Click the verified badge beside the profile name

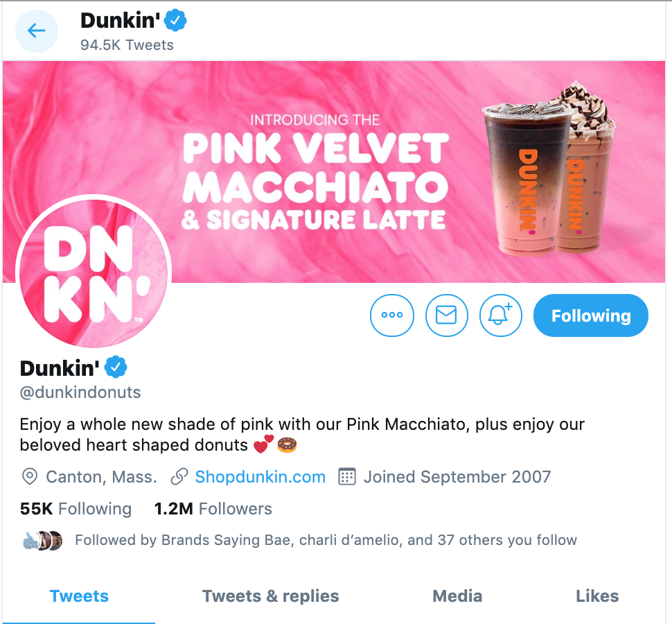click(x=116, y=367)
